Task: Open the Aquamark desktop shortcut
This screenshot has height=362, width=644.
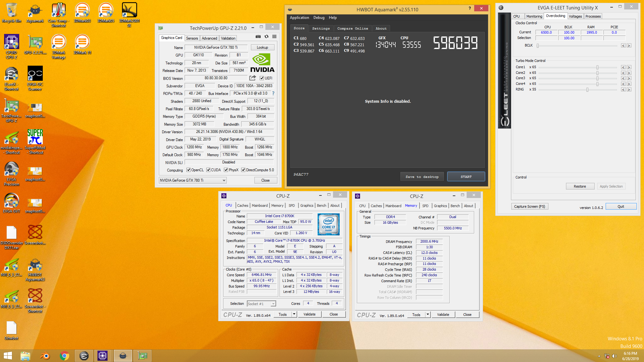Action: (35, 13)
